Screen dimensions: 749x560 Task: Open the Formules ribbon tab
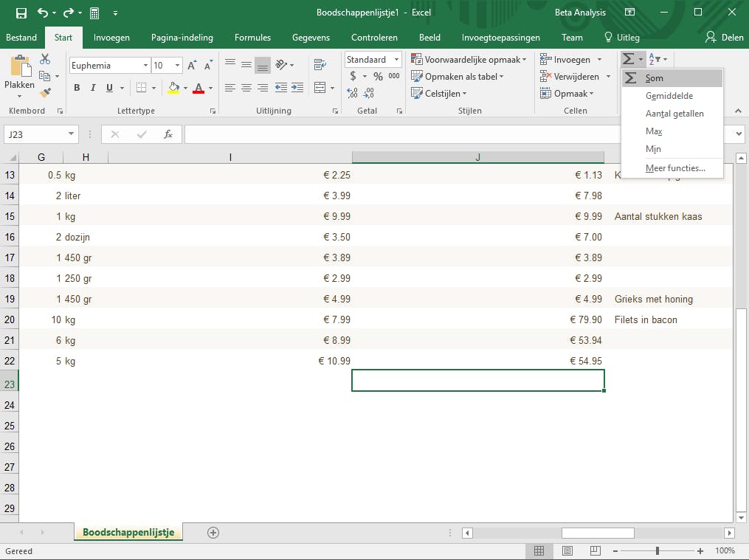(x=252, y=38)
